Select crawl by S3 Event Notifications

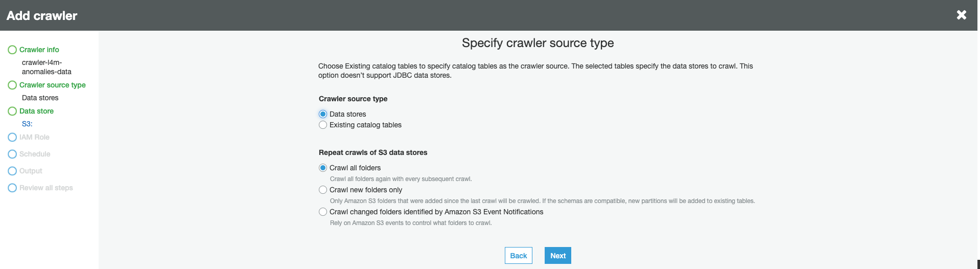click(x=323, y=212)
